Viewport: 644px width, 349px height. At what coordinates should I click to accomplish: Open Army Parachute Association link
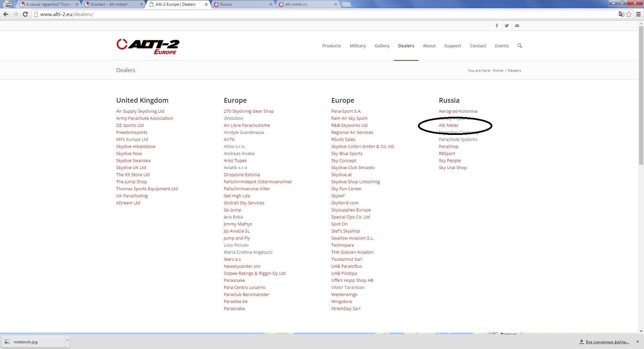(145, 118)
